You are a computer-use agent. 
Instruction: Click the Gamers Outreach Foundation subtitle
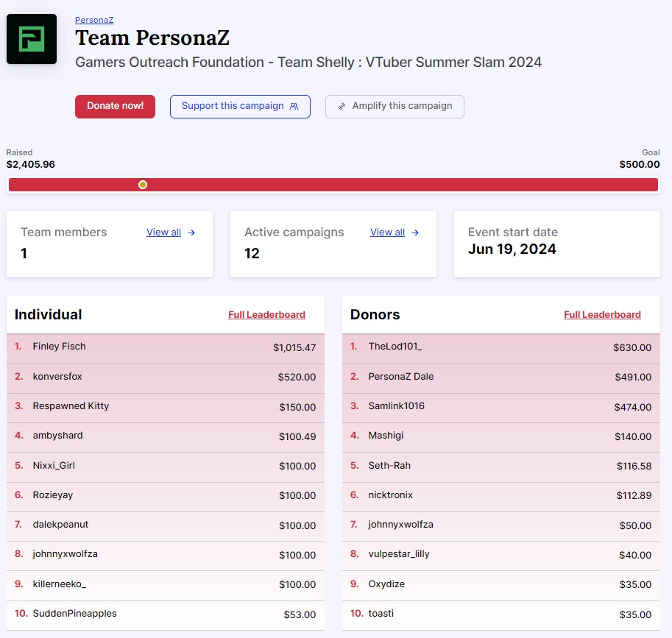pyautogui.click(x=308, y=63)
